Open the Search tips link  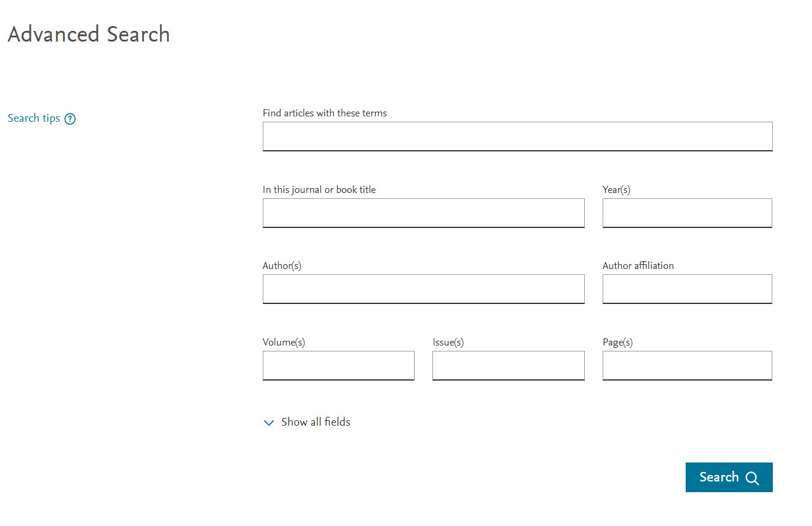(x=34, y=118)
